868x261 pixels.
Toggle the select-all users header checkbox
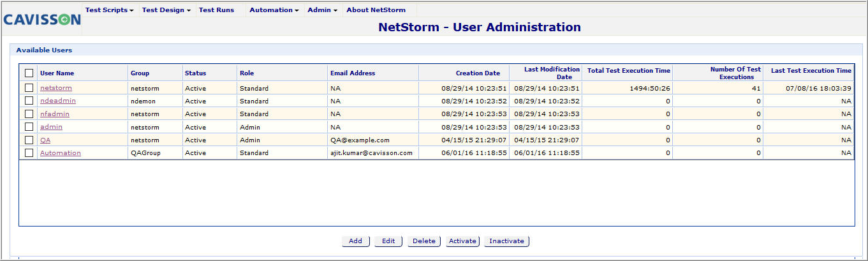point(29,73)
